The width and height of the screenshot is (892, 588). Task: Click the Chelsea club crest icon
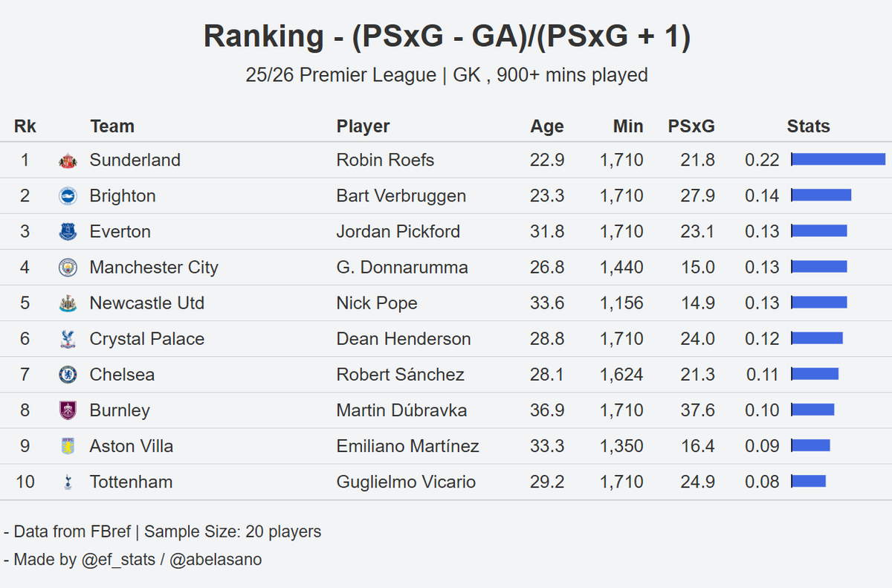point(68,375)
